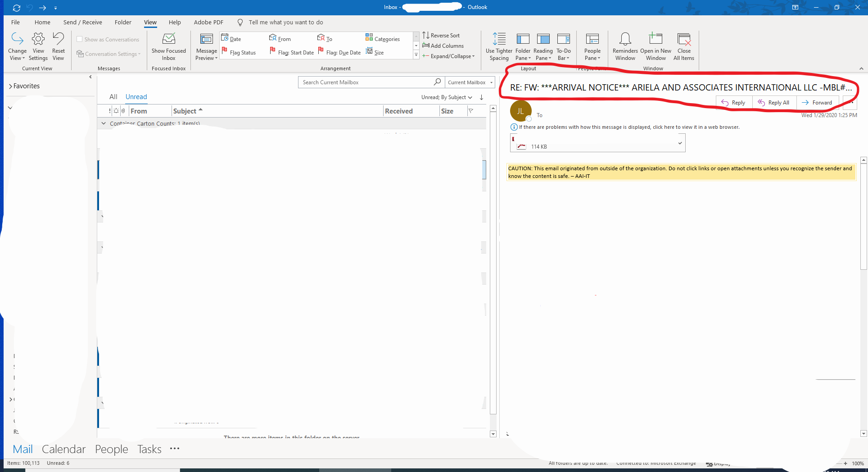Open attachment options dropdown arrow
This screenshot has width=868, height=472.
pos(680,143)
